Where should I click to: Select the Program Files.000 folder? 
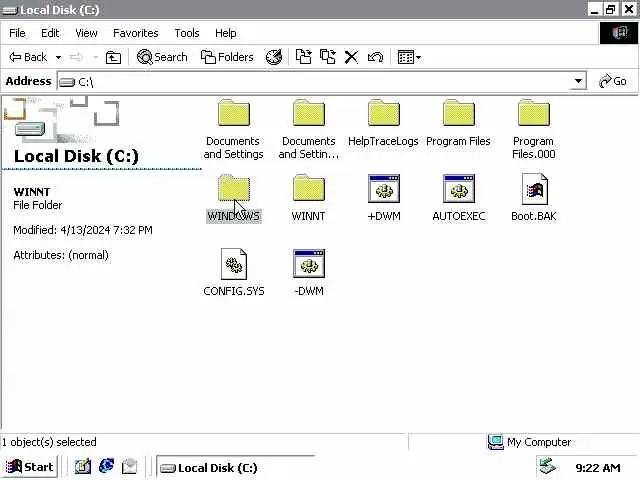point(533,129)
